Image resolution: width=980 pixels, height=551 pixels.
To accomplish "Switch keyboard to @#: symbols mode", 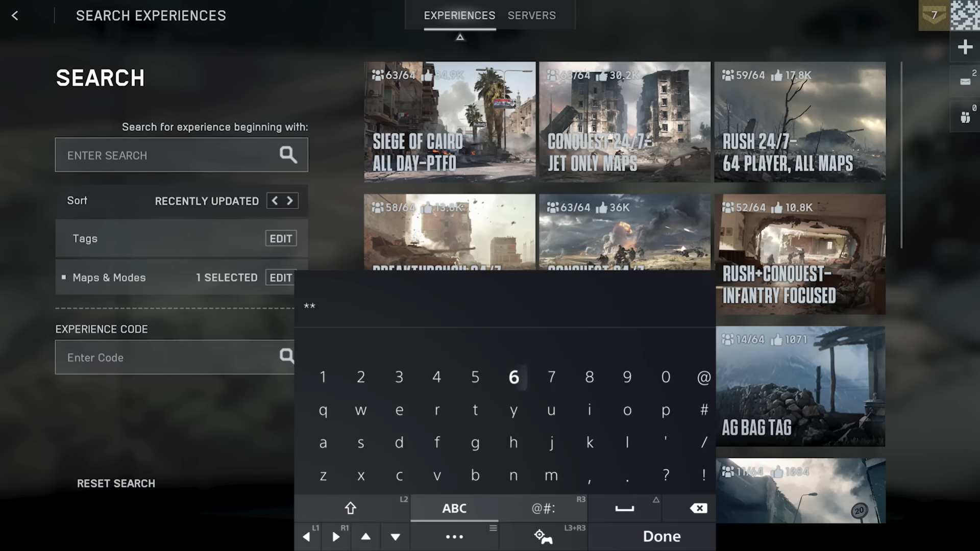I will (x=543, y=508).
